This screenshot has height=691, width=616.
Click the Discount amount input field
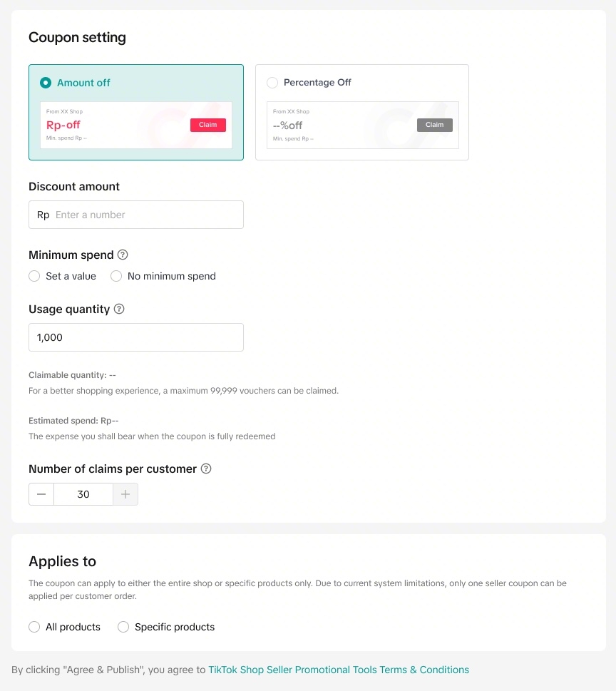136,215
